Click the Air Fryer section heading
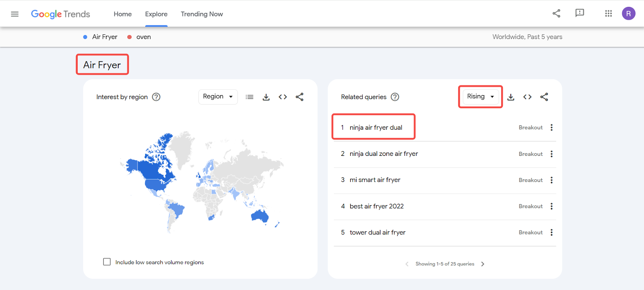 pos(102,65)
